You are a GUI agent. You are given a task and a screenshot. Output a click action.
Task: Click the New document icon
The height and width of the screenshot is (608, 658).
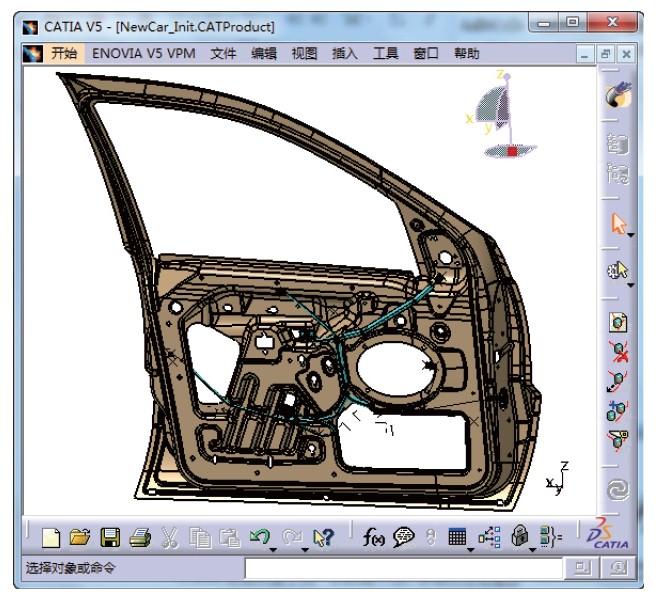point(51,538)
